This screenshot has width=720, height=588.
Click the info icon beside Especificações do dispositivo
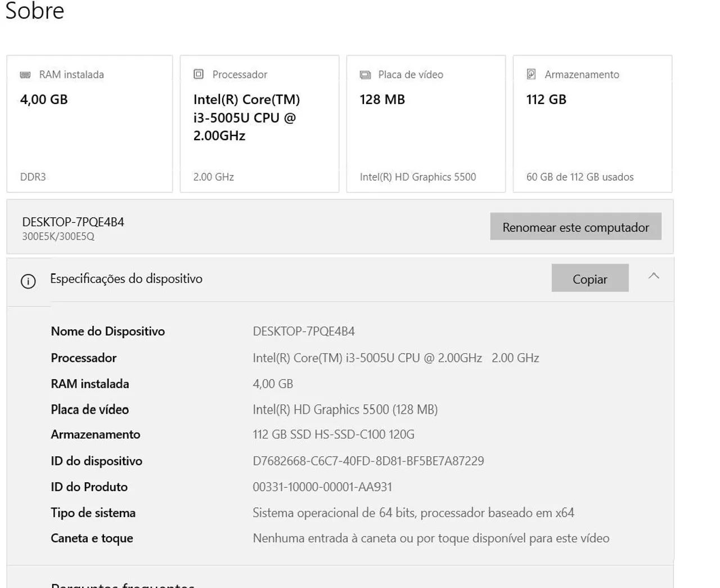28,281
